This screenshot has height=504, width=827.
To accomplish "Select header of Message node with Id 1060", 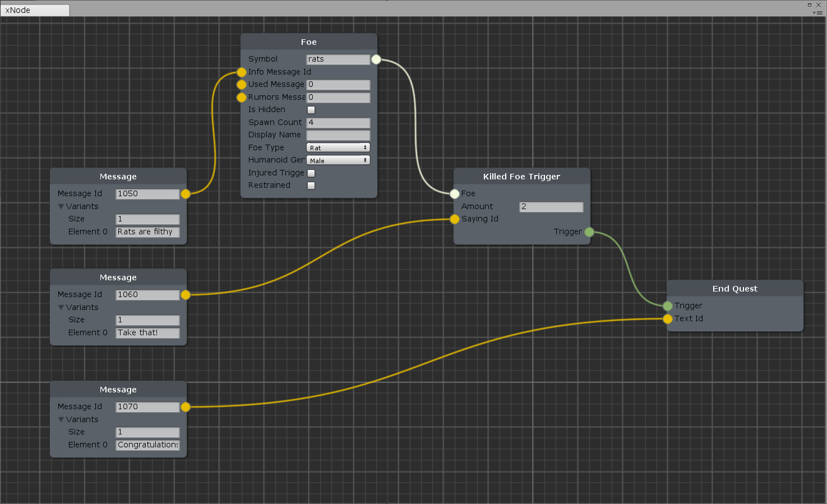I will [118, 278].
